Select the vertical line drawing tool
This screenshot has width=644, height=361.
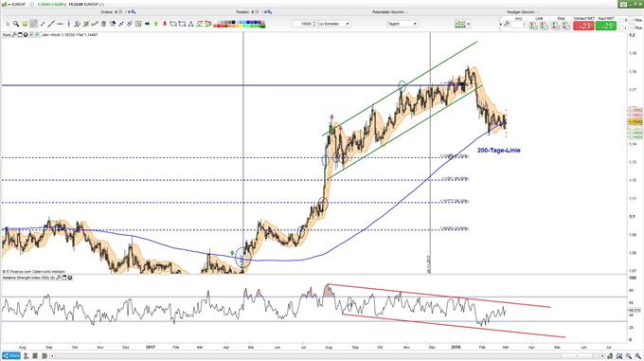pyautogui.click(x=68, y=24)
